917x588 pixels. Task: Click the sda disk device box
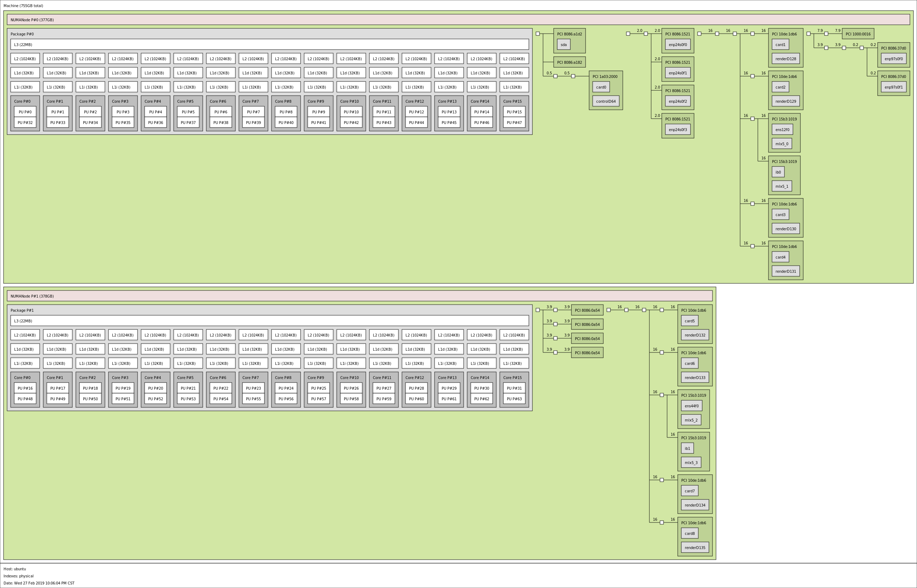564,45
